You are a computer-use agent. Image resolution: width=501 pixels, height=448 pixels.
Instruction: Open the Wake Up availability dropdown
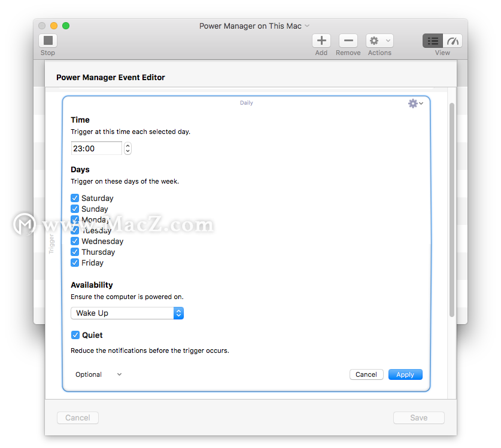(x=127, y=313)
